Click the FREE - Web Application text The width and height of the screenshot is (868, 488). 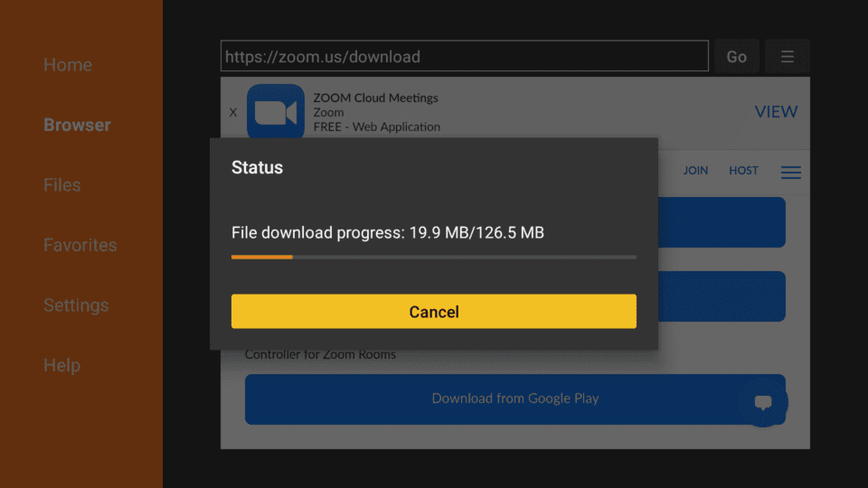377,127
